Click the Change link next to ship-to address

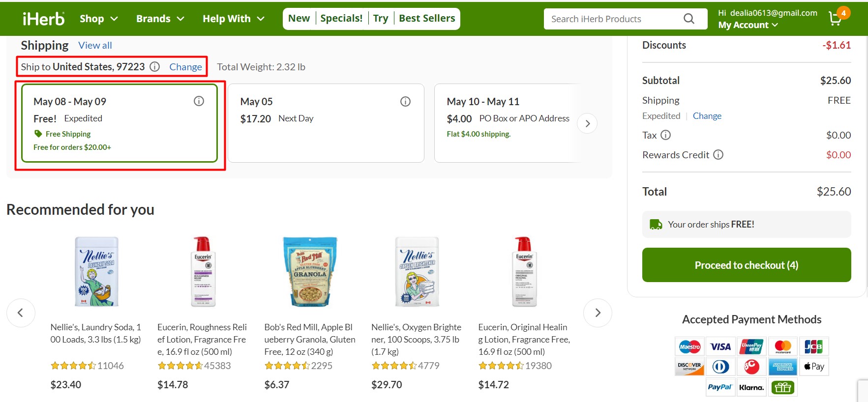tap(185, 66)
